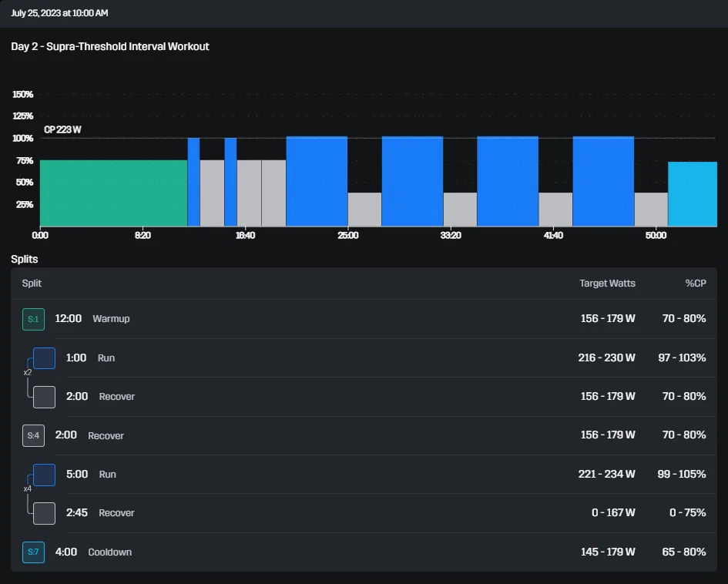Click the gray S:4 recover split icon

pyautogui.click(x=33, y=435)
